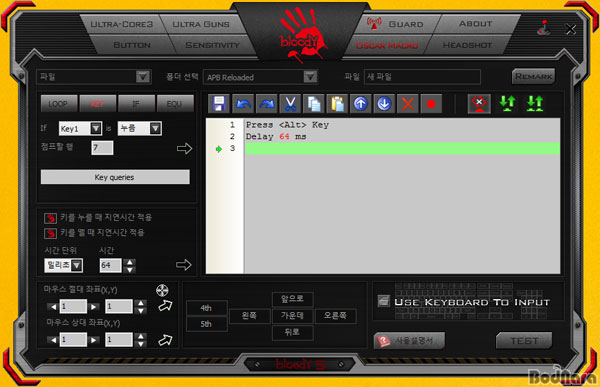Click the undo arrow icon
This screenshot has height=387, width=600.
[243, 104]
